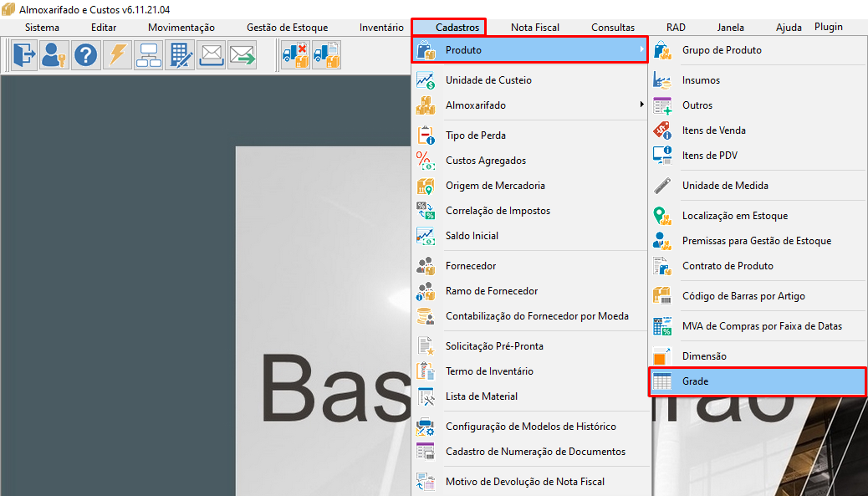Open the Sistema menu
Viewport: 868px width, 496px height.
point(42,27)
